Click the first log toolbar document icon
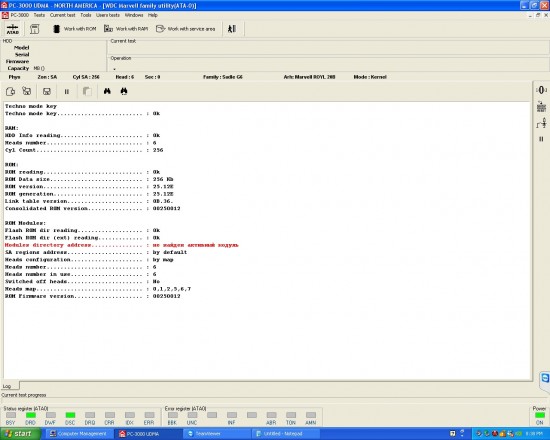Screen dimensions: 550x440 click(x=10, y=92)
